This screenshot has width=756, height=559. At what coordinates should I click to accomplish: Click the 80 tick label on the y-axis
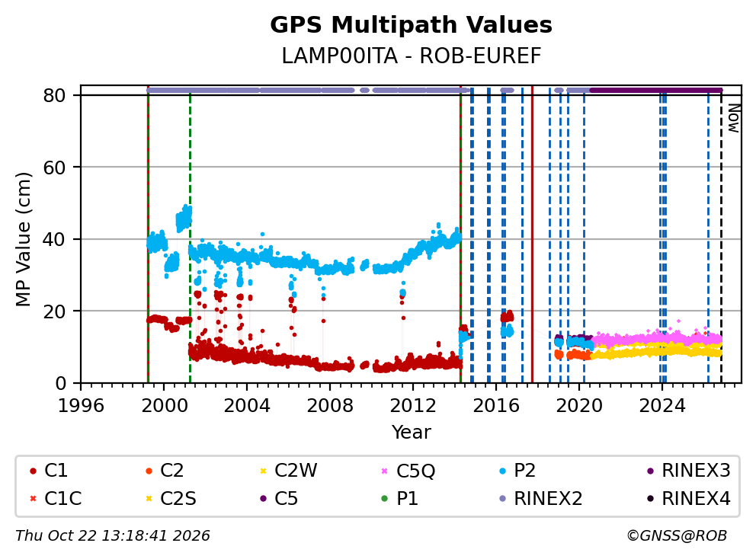point(54,95)
